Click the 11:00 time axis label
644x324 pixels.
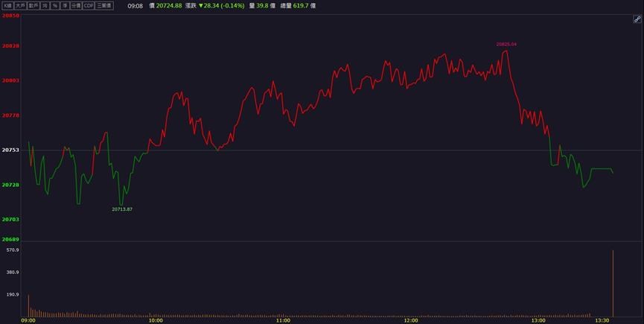pyautogui.click(x=284, y=321)
